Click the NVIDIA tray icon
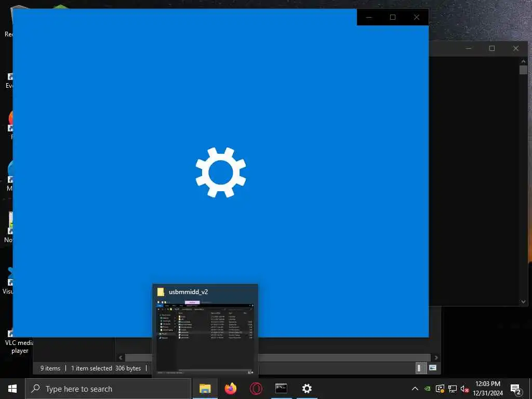Screen dimensions: 532x399 [428, 389]
